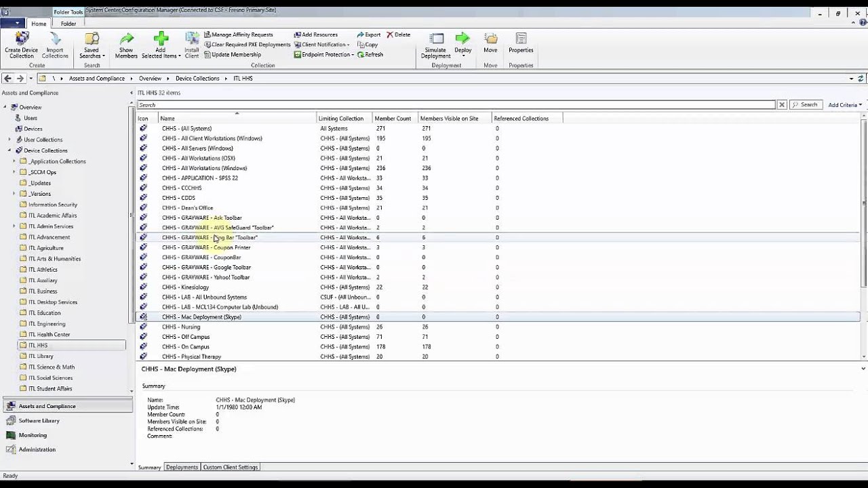The image size is (868, 488).
Task: Open Add Criteria dropdown
Action: coord(845,105)
